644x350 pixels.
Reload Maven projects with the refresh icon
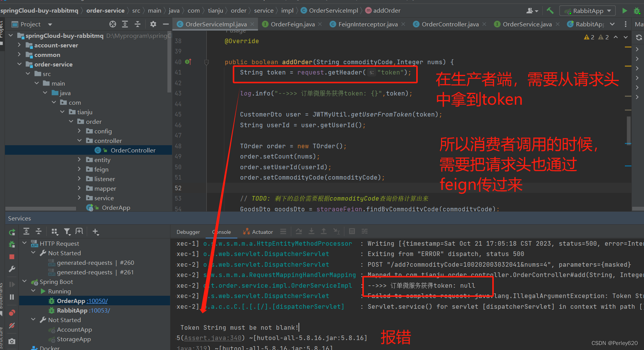pos(639,37)
